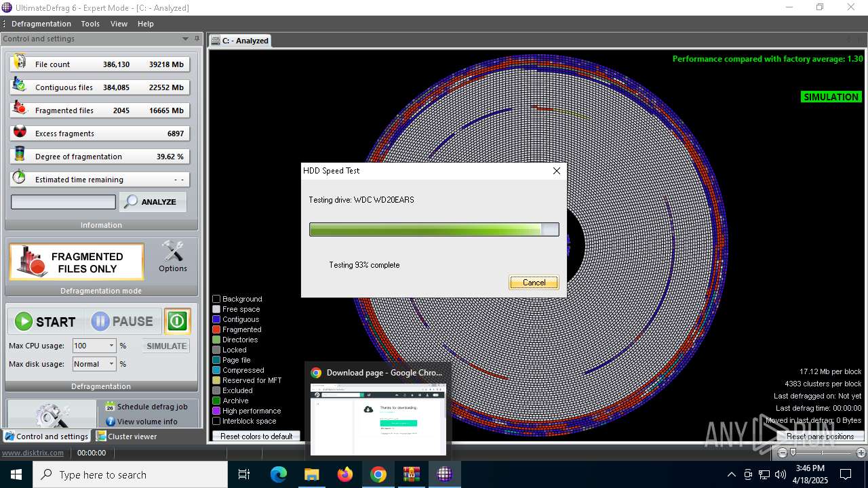Open File Explorer from the taskbar
The width and height of the screenshot is (868, 488).
tap(312, 474)
